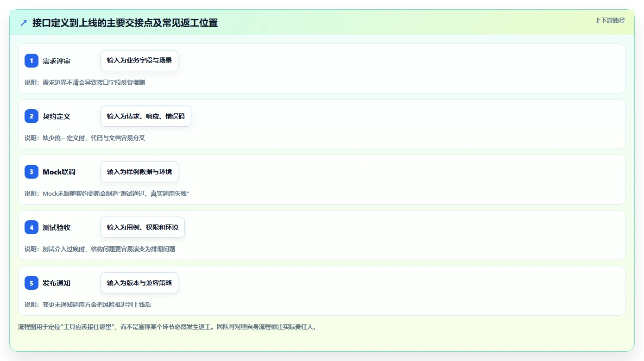Click step number badge 5
Image resolution: width=644 pixels, height=361 pixels.
point(32,283)
